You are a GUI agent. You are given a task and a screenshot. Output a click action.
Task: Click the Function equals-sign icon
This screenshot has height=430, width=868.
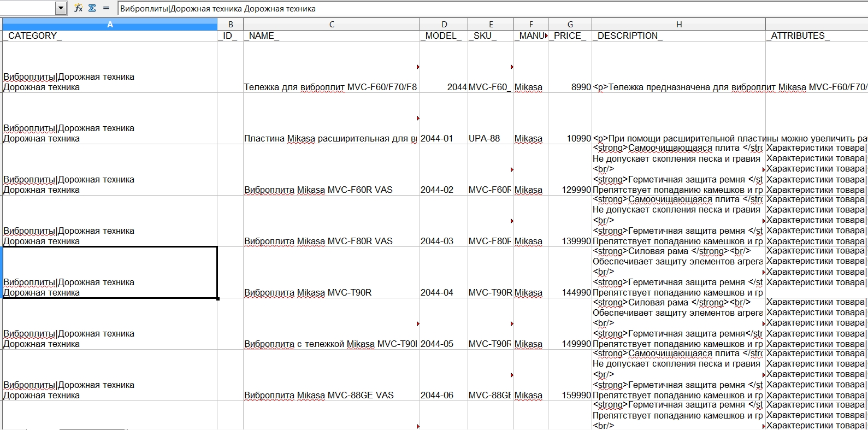(x=106, y=8)
